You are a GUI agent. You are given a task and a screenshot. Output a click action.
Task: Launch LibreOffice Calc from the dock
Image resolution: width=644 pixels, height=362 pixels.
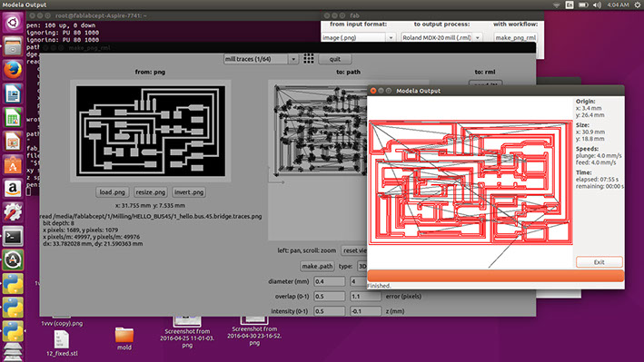13,118
